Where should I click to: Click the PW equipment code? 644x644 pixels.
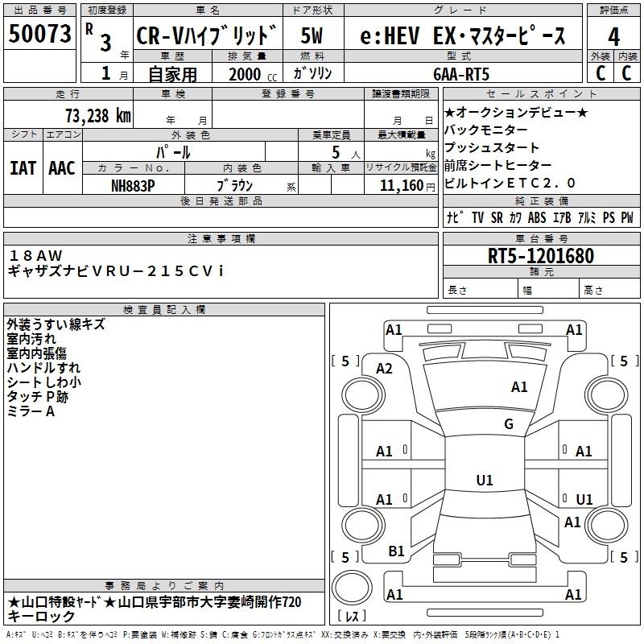pyautogui.click(x=627, y=218)
